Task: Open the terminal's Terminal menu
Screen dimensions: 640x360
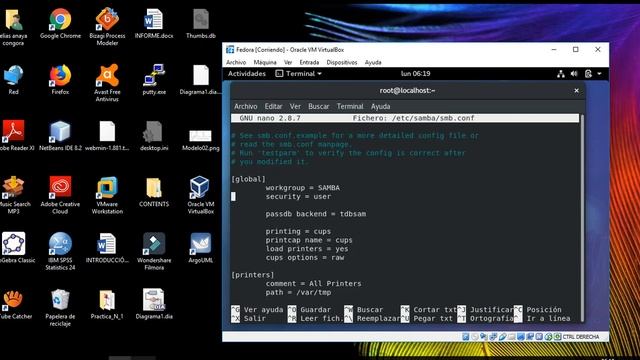Action: (350, 107)
